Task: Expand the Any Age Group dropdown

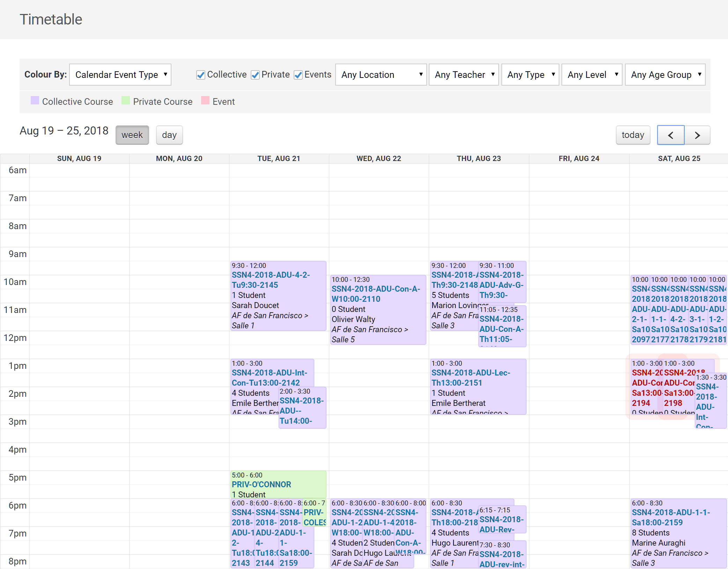Action: [665, 75]
